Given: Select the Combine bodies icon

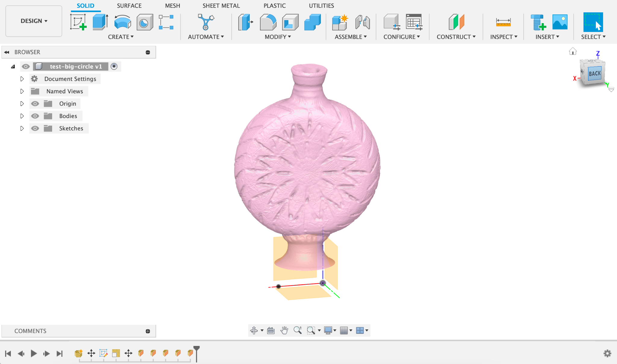Looking at the screenshot, I should click(x=312, y=22).
